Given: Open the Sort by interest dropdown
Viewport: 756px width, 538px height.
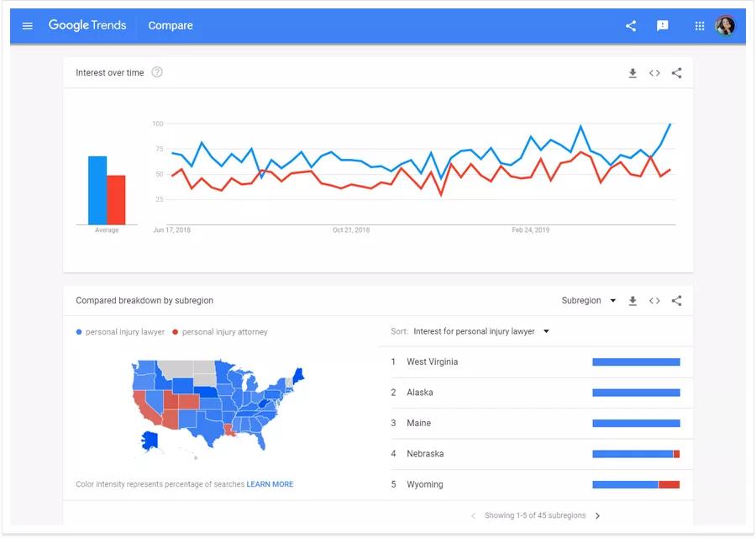Looking at the screenshot, I should point(480,332).
